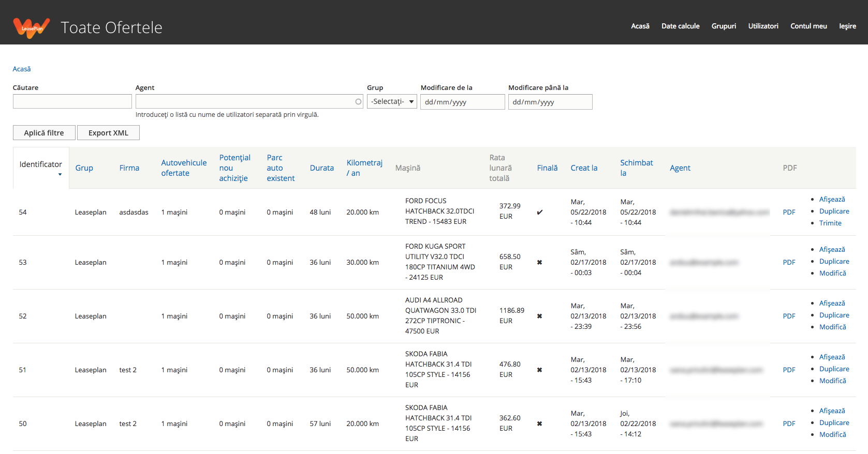Sort by the Durata column
This screenshot has width=868, height=454.
pos(321,168)
